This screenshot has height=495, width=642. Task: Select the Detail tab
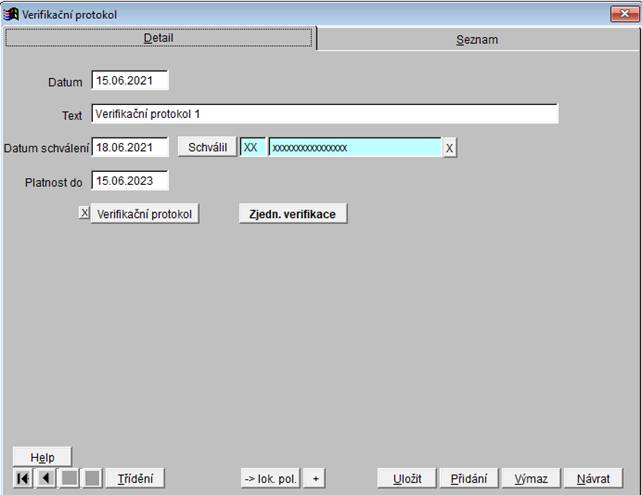(160, 38)
